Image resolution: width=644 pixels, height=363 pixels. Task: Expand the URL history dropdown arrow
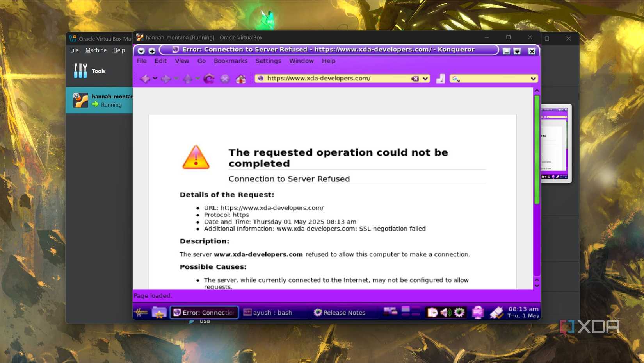425,79
